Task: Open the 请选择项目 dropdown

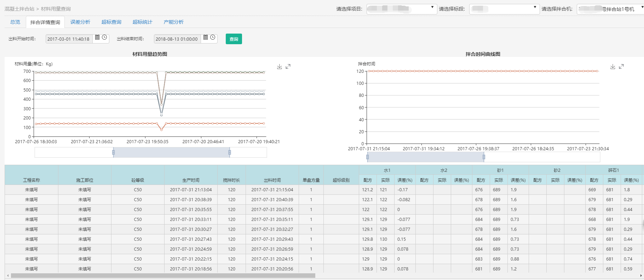Action: 402,9
